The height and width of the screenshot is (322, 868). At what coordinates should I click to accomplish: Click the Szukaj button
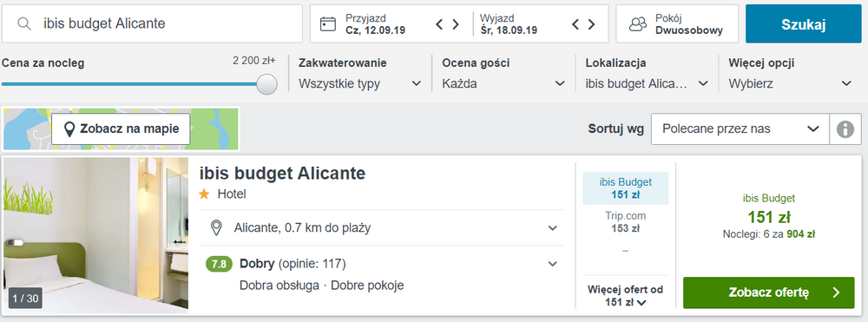coord(803,23)
